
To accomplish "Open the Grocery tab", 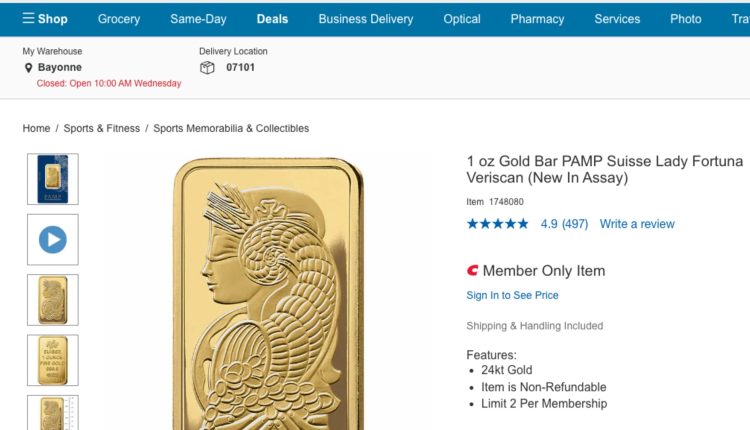I will tap(119, 19).
